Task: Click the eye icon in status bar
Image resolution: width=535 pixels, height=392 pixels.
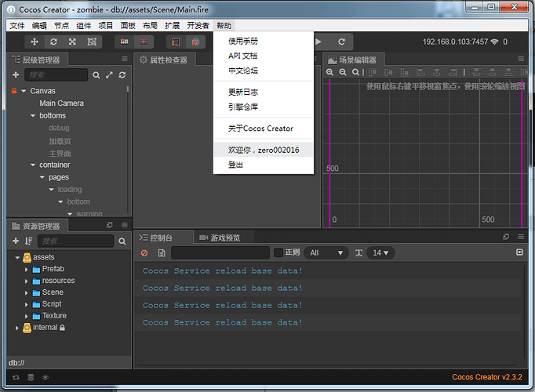Action: point(45,377)
